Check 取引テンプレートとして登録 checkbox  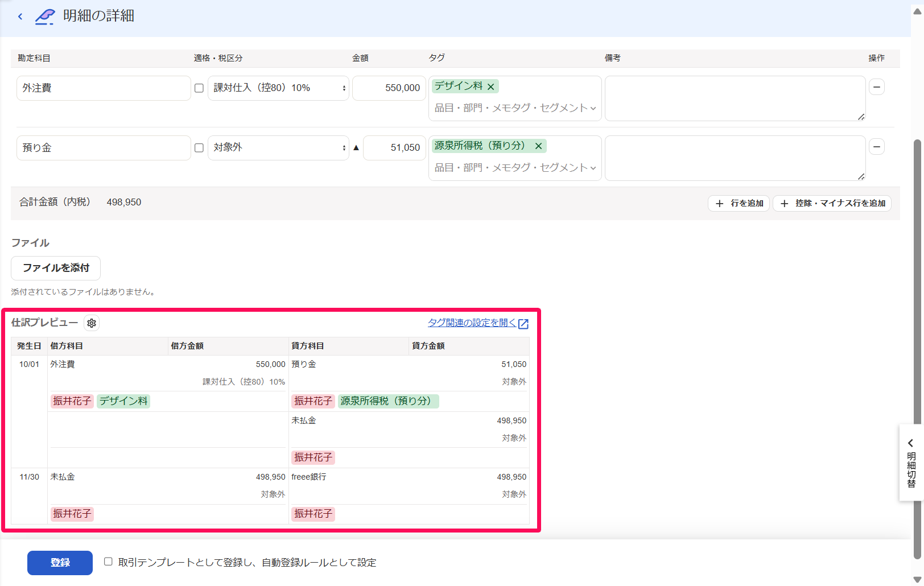[108, 562]
